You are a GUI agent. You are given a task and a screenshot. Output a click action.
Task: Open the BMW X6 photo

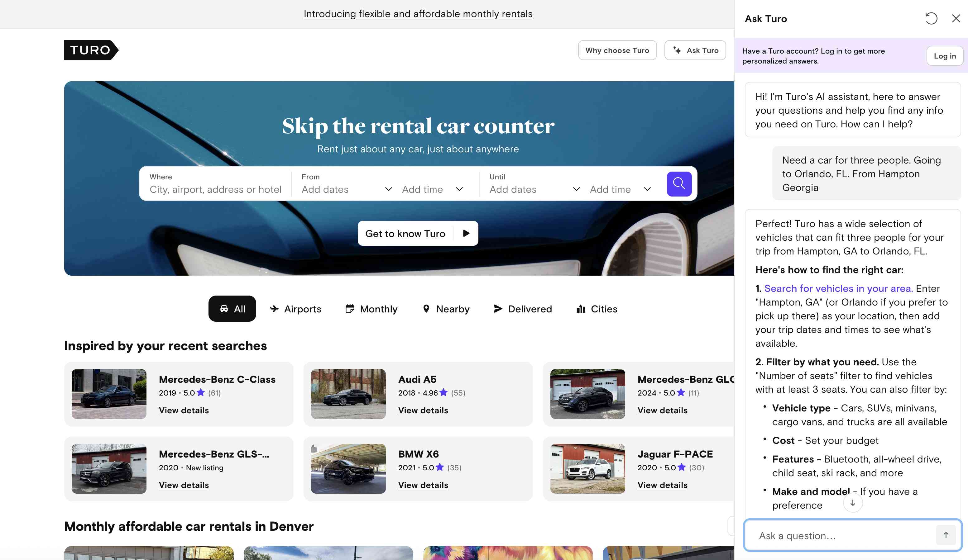(348, 469)
